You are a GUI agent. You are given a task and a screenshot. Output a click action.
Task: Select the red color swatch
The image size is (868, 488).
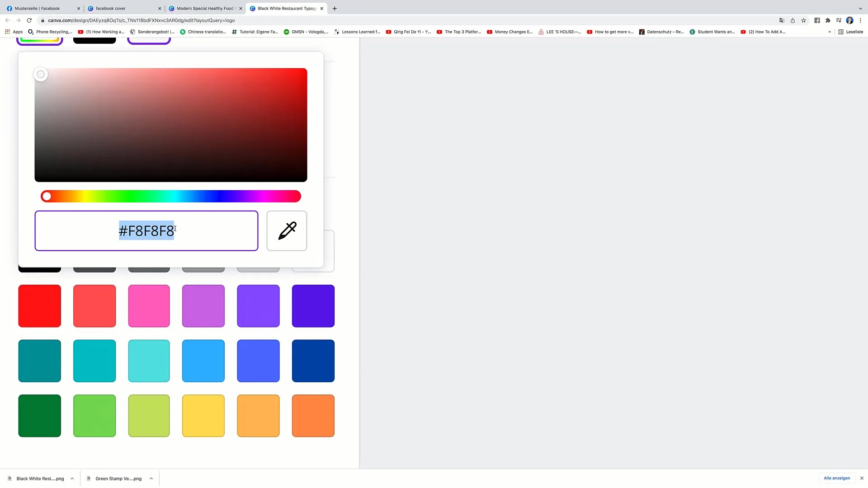pyautogui.click(x=39, y=305)
